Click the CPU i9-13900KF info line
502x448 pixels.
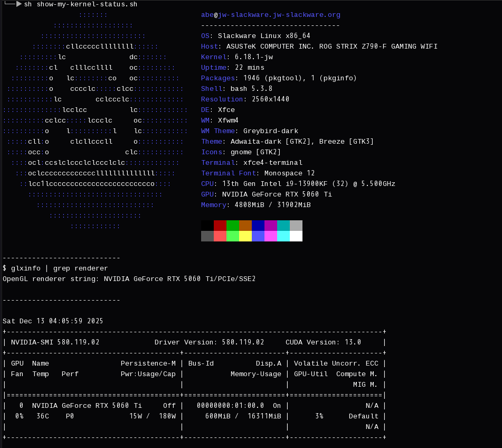[298, 184]
